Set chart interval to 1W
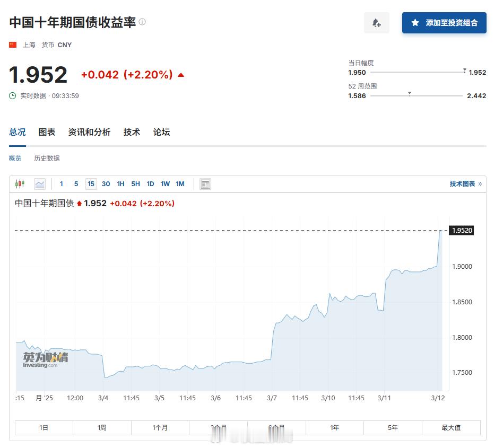 pyautogui.click(x=165, y=184)
